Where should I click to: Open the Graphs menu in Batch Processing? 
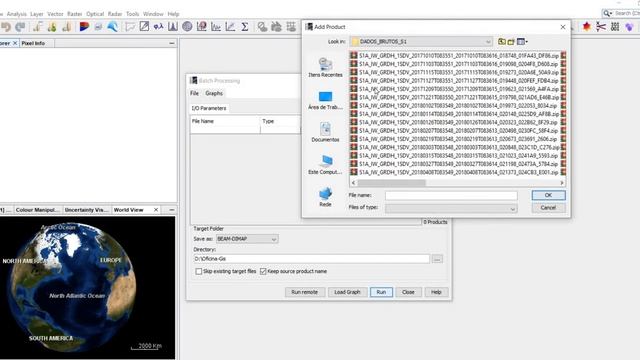coord(214,93)
